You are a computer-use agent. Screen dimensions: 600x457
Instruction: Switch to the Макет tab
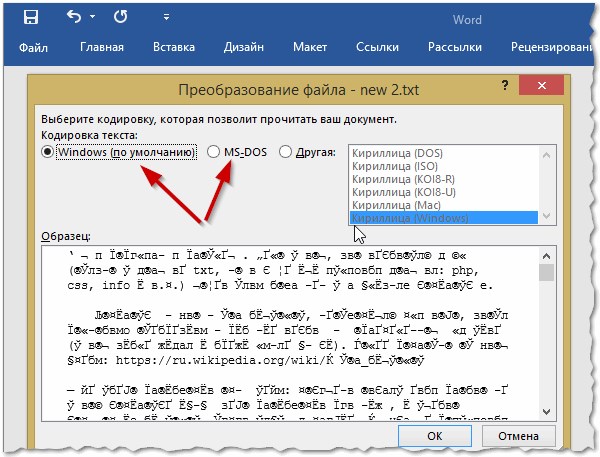[x=310, y=47]
